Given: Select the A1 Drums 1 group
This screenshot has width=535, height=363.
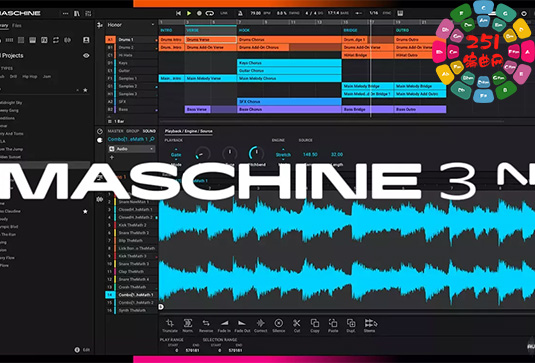Looking at the screenshot, I should [x=131, y=40].
